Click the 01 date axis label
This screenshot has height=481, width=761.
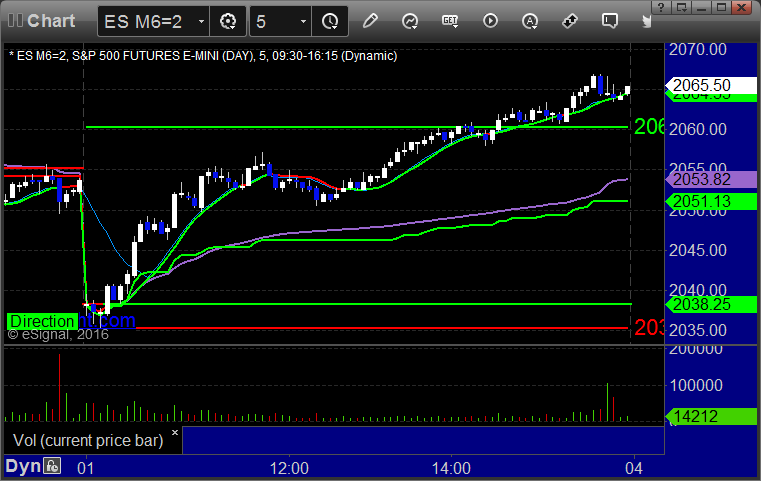[x=85, y=468]
